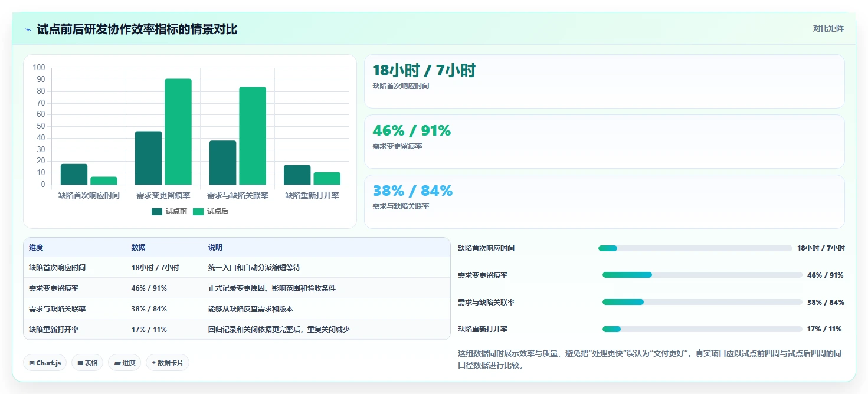Click the 缺陷首次响应时间 label beside its progress bar

pos(486,248)
